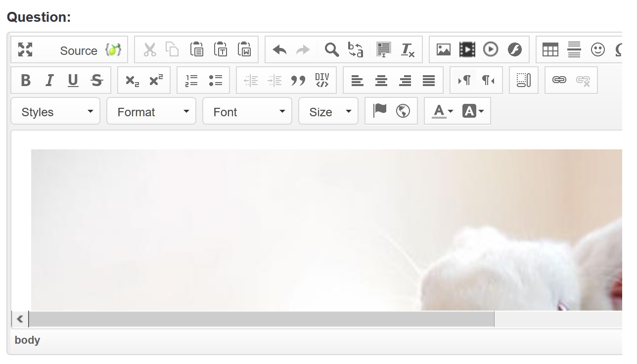The image size is (637, 364).
Task: Toggle Italic formatting
Action: click(49, 80)
